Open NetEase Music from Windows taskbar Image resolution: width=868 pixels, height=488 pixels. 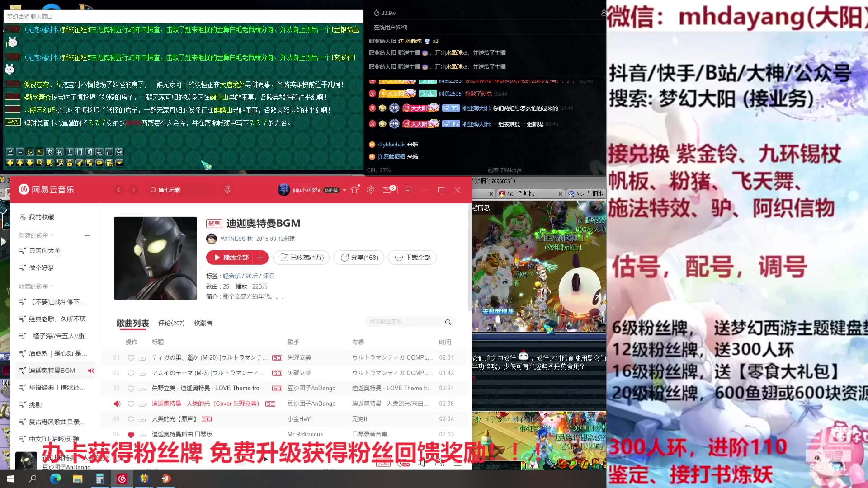click(122, 479)
